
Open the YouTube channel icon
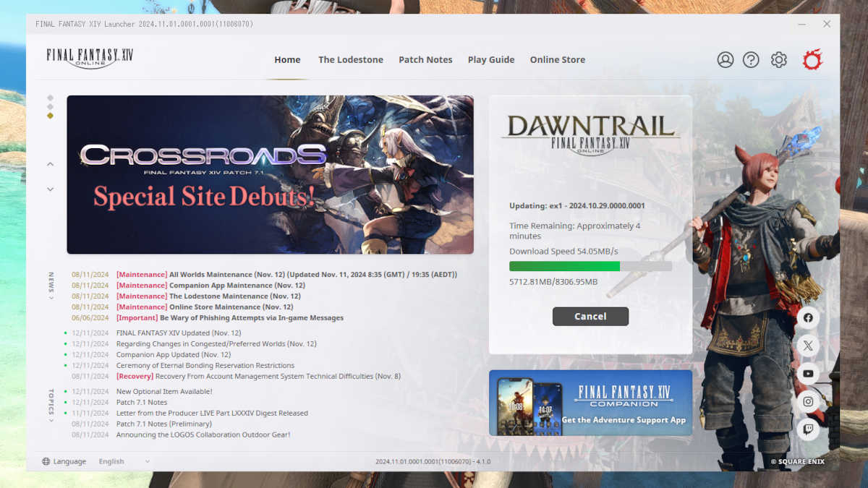click(x=808, y=374)
